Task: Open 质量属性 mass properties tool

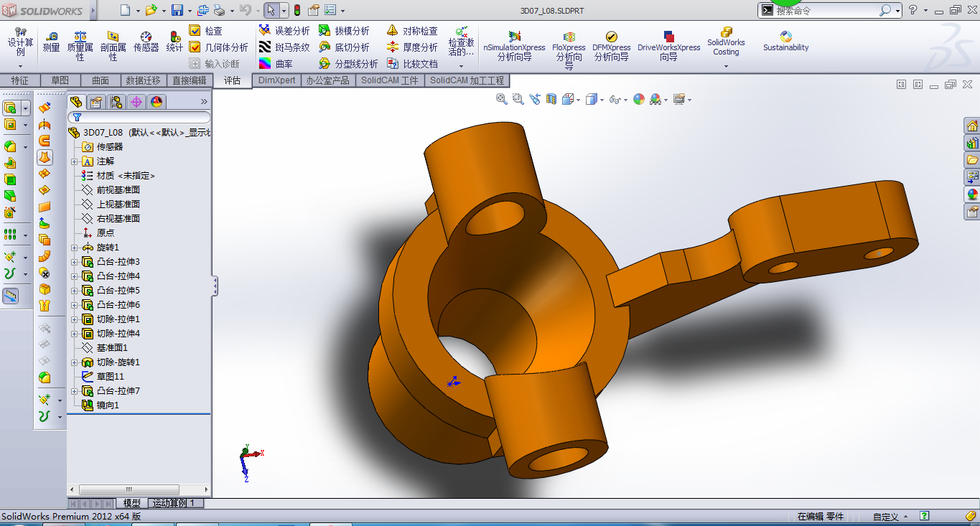Action: 80,45
